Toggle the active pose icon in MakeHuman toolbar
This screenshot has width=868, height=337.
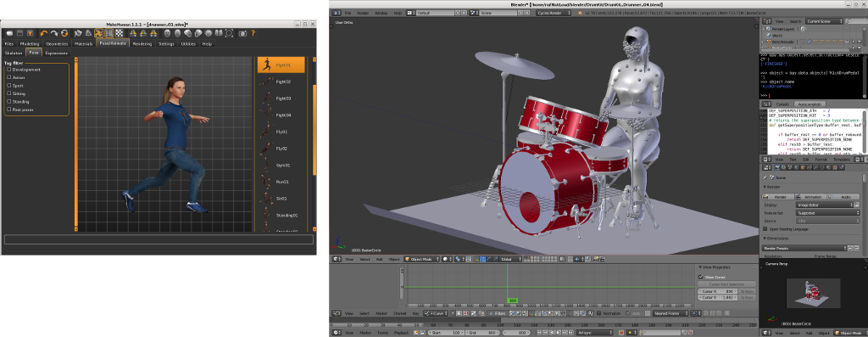[x=98, y=33]
